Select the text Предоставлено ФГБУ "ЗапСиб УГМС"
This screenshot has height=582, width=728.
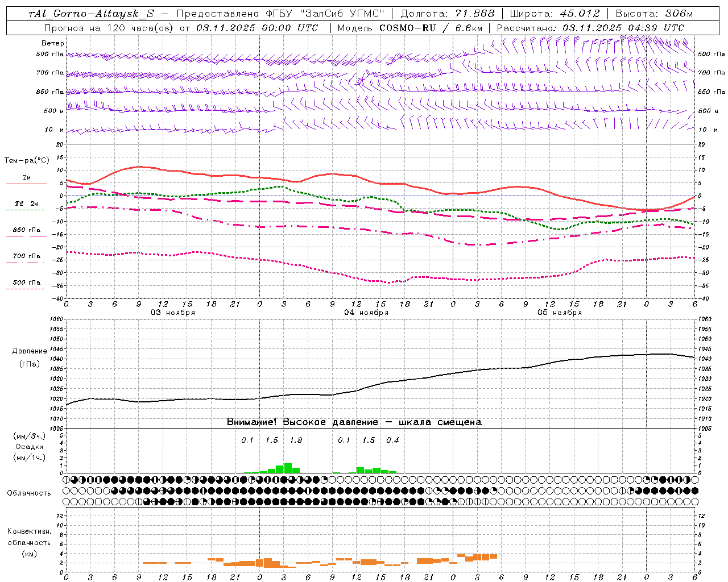coord(280,14)
